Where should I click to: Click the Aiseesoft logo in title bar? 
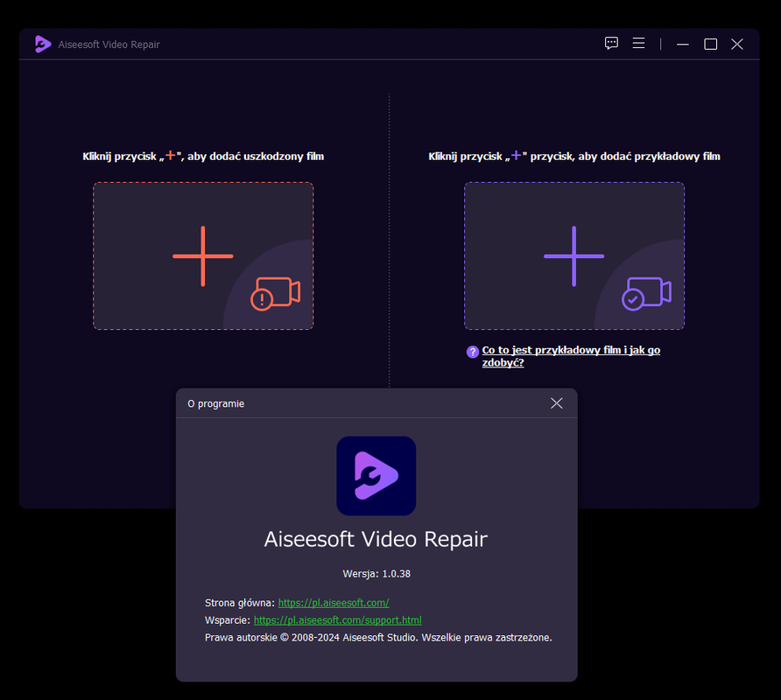[43, 45]
